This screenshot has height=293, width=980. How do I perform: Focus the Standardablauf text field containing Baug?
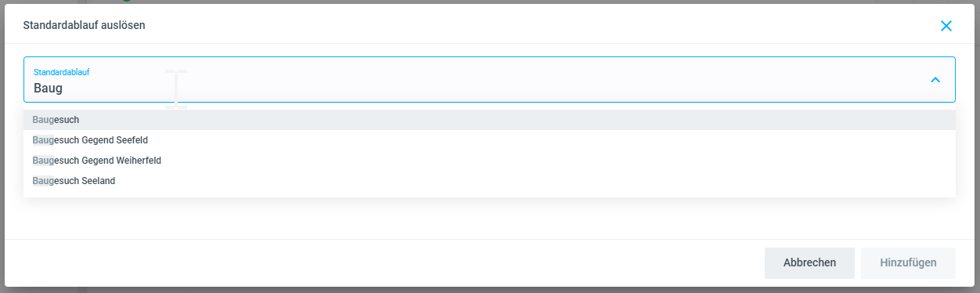pos(489,80)
